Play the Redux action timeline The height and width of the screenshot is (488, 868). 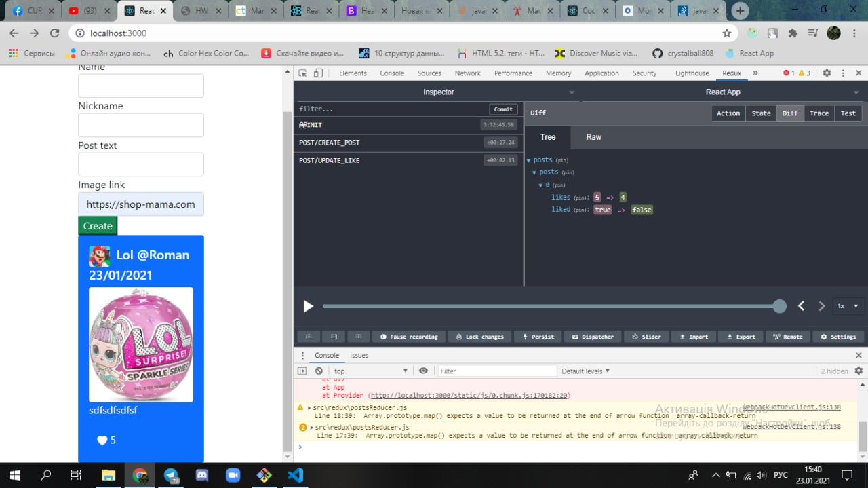[x=308, y=306]
